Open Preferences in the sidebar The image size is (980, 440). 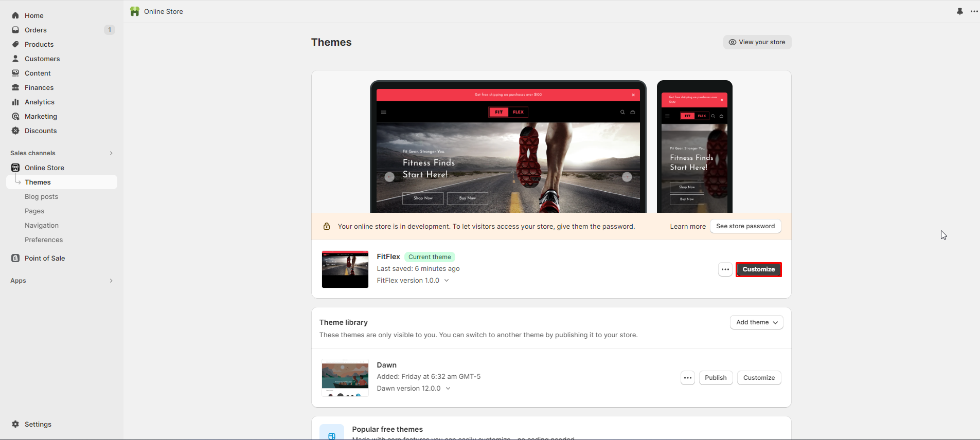click(44, 240)
